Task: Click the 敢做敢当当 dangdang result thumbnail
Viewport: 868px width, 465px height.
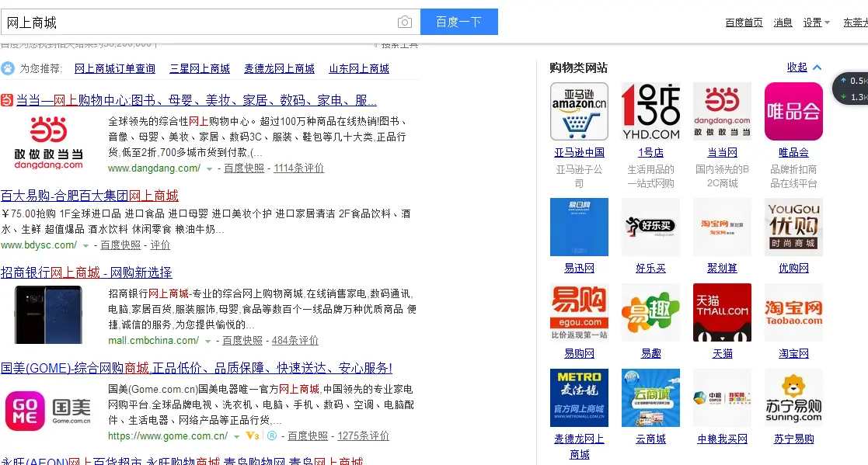Action: [x=49, y=143]
